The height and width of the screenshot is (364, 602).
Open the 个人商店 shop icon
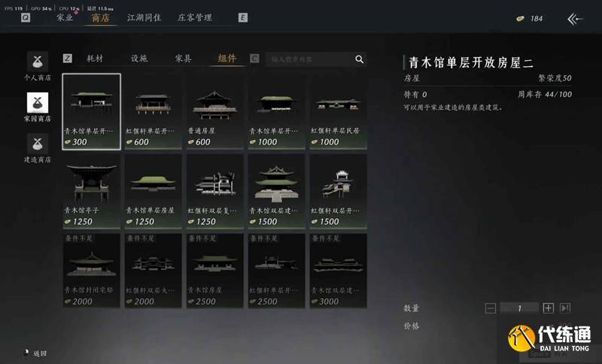(x=37, y=62)
